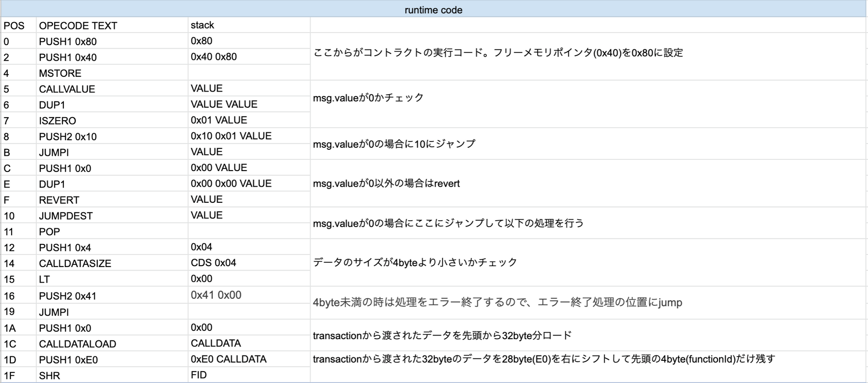The height and width of the screenshot is (383, 868).
Task: Click the 'CALLDATALOAD' opcode cell
Action: 112,343
